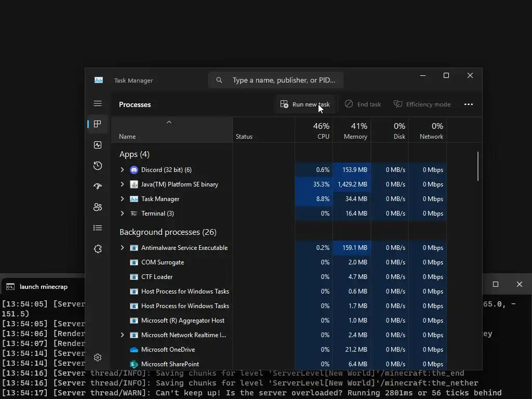Click End task button
The height and width of the screenshot is (399, 532).
point(363,104)
